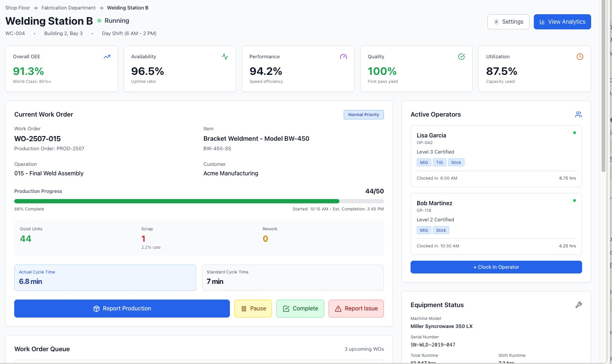Pause the current work order
Viewport: 612px width, 364px height.
point(253,309)
